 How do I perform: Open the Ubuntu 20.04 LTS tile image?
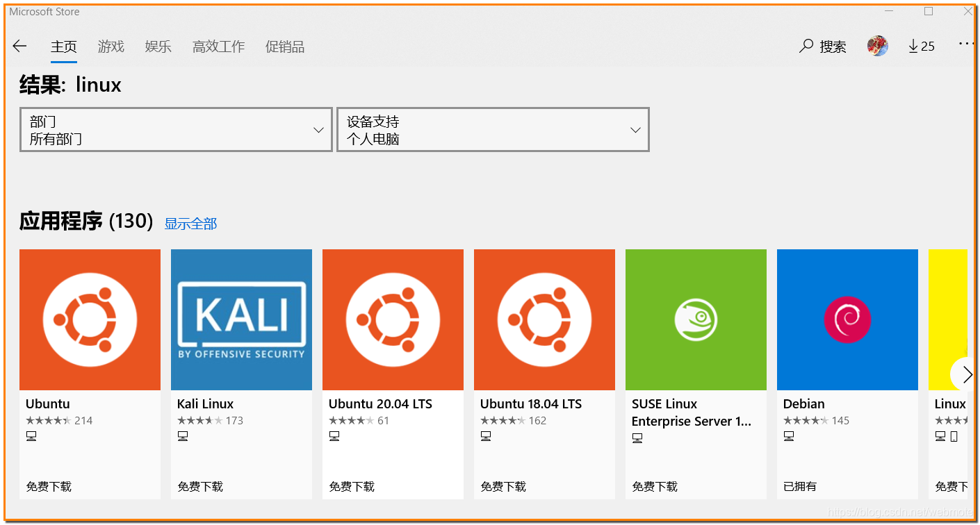tap(393, 319)
